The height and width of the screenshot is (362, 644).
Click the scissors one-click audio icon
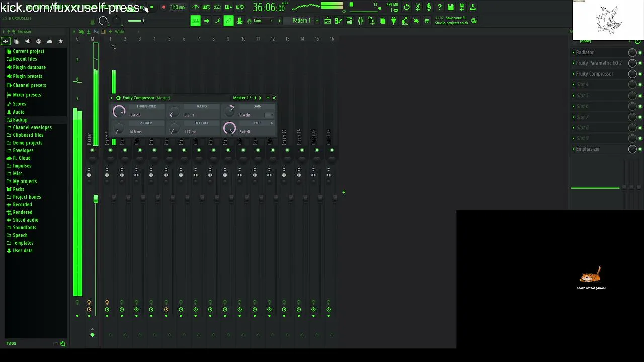pos(418,7)
